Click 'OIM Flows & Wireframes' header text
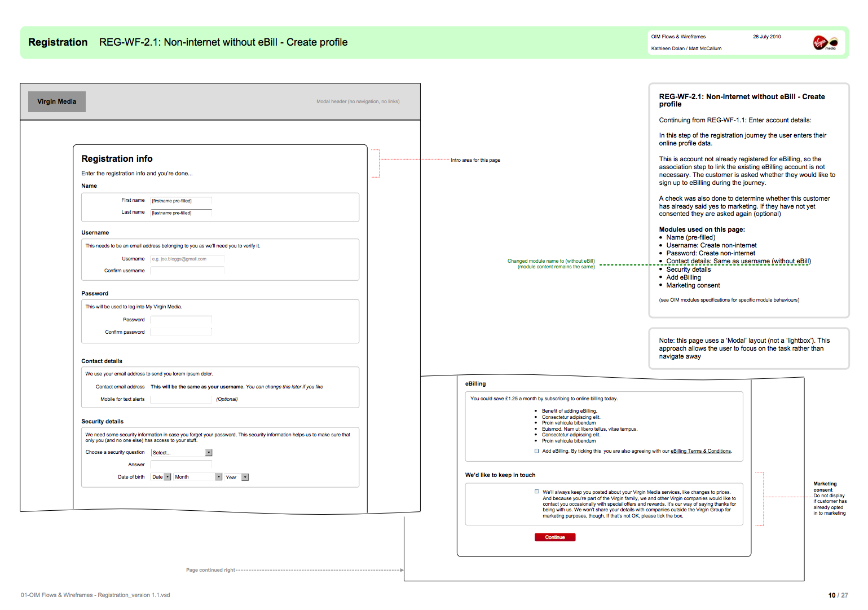 click(x=678, y=37)
